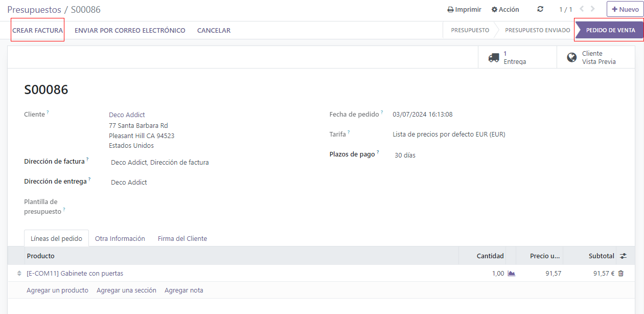This screenshot has width=644, height=314.
Task: Open the optional columns icon next to Subtotal
Action: (x=623, y=256)
